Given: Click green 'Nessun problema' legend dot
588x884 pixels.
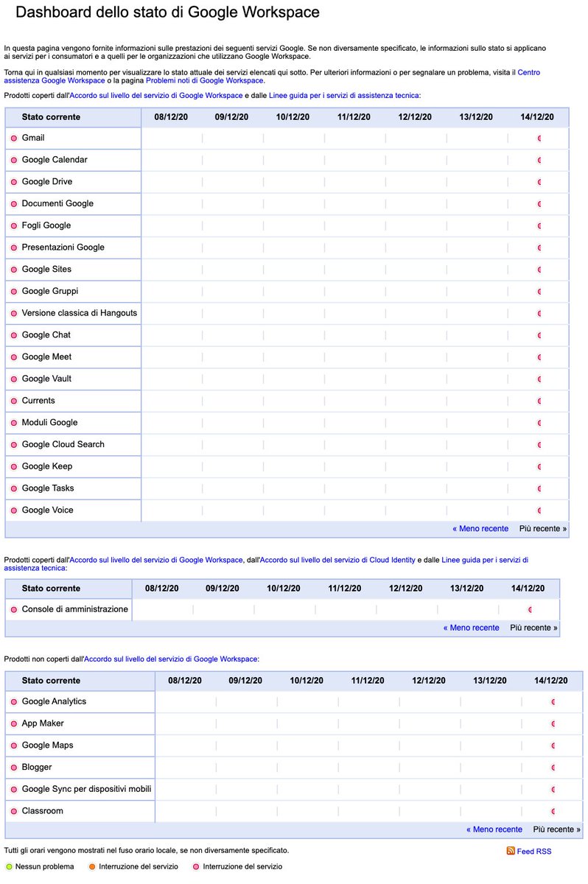Looking at the screenshot, I should [x=9, y=867].
